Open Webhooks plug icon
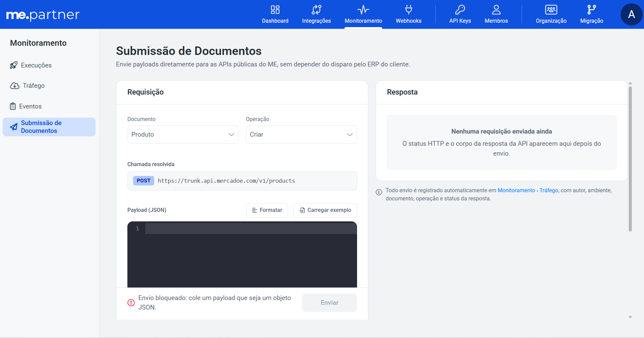 (409, 9)
